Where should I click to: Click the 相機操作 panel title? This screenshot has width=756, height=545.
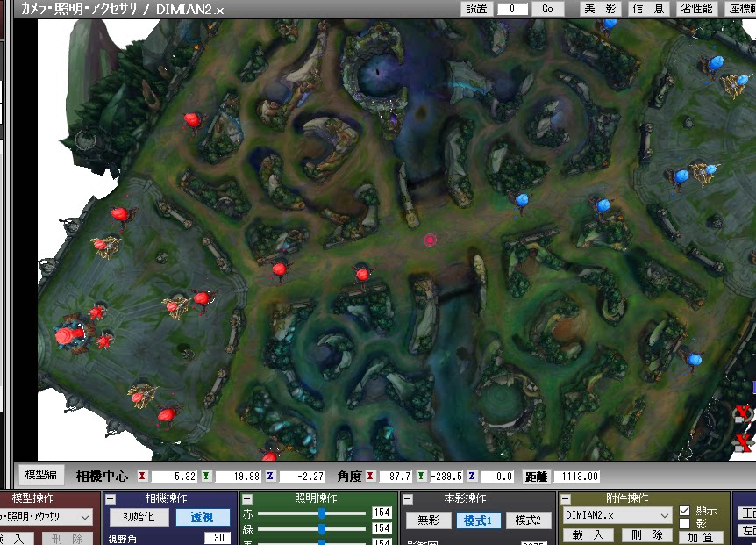(167, 498)
